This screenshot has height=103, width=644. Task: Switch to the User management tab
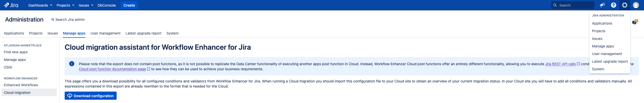pyautogui.click(x=105, y=33)
